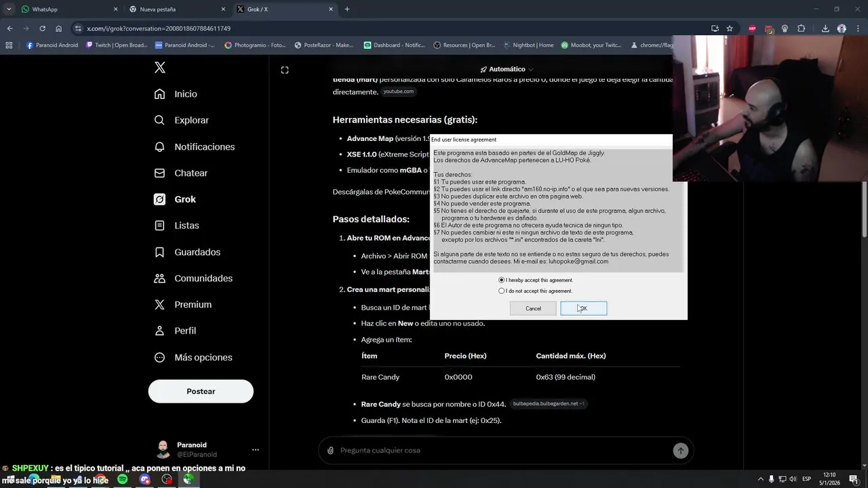Image resolution: width=868 pixels, height=488 pixels.
Task: Click the Guardados bookmark icon
Action: point(159,251)
